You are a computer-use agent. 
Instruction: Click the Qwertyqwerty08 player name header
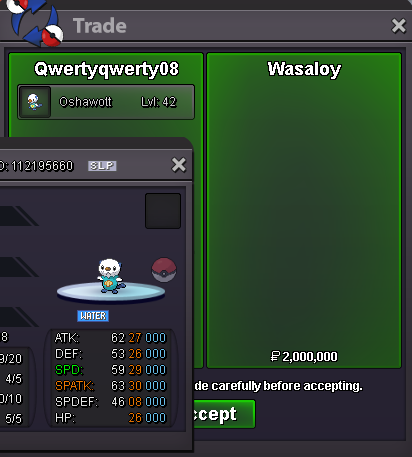point(106,69)
